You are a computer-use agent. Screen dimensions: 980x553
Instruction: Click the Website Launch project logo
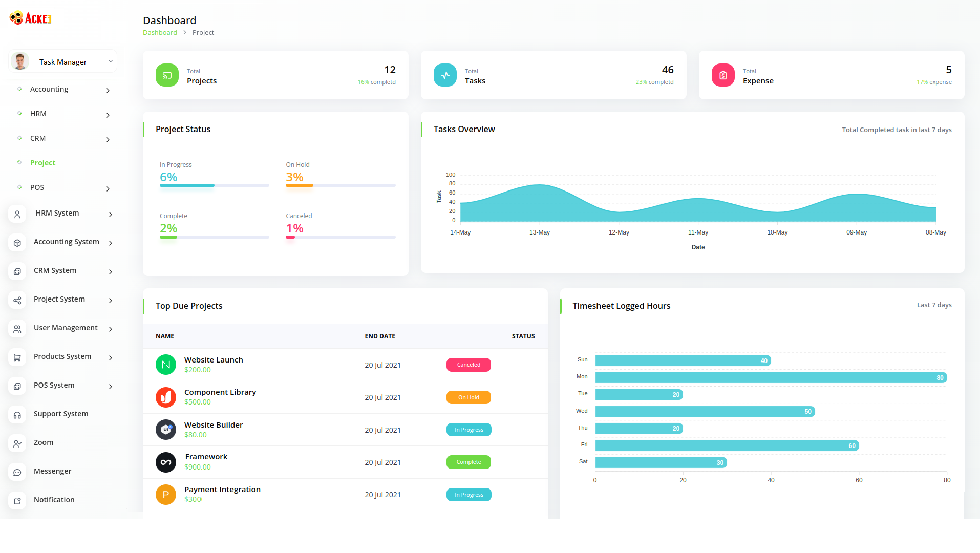coord(166,365)
